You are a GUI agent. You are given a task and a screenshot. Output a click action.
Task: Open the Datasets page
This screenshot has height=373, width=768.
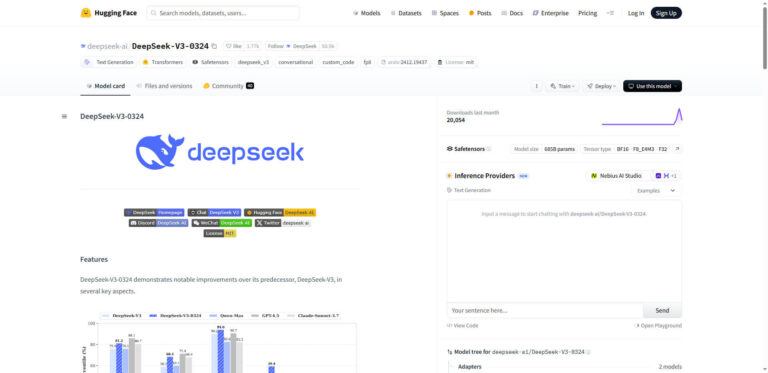pyautogui.click(x=406, y=13)
